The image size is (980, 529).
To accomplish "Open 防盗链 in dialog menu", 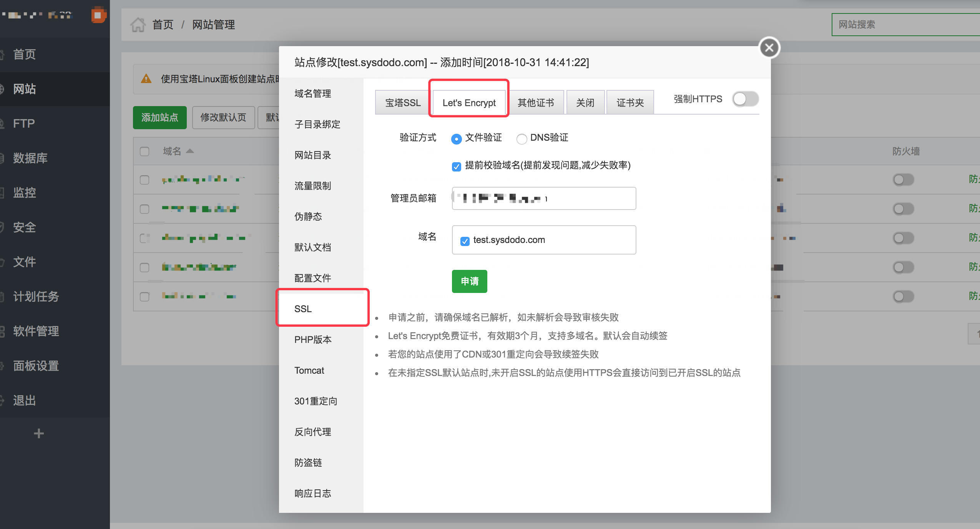I will (x=321, y=462).
